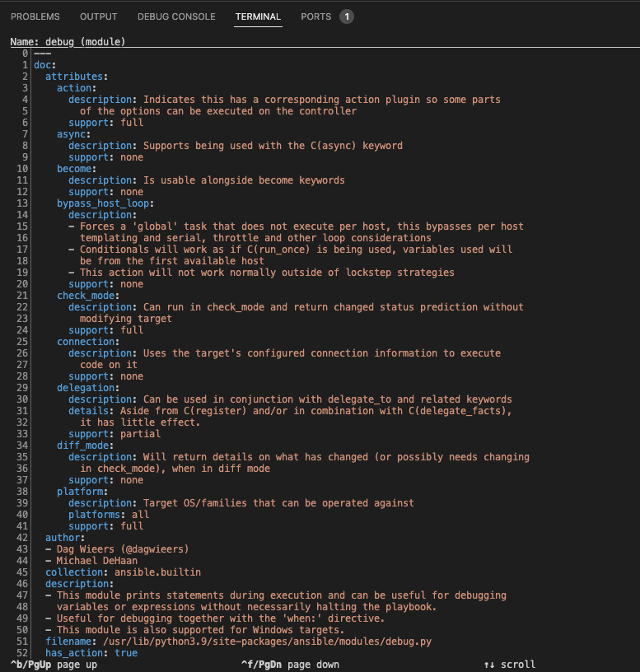The width and height of the screenshot is (640, 672).
Task: Open the OUTPUT tab
Action: 99,16
